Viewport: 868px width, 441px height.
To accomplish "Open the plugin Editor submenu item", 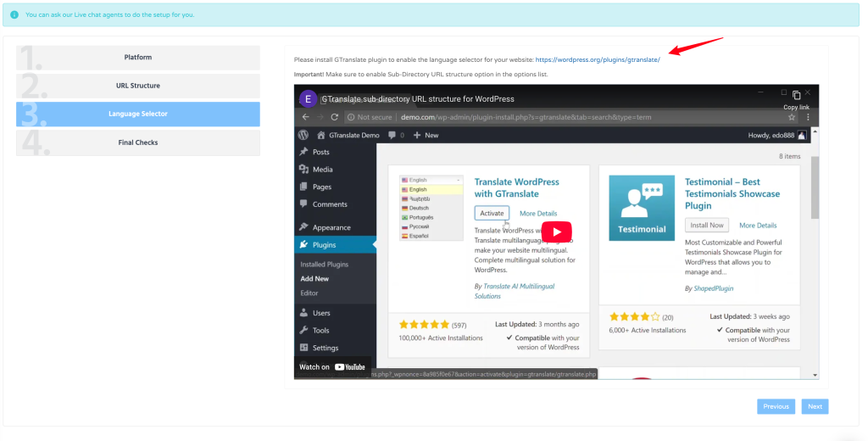I will [309, 293].
